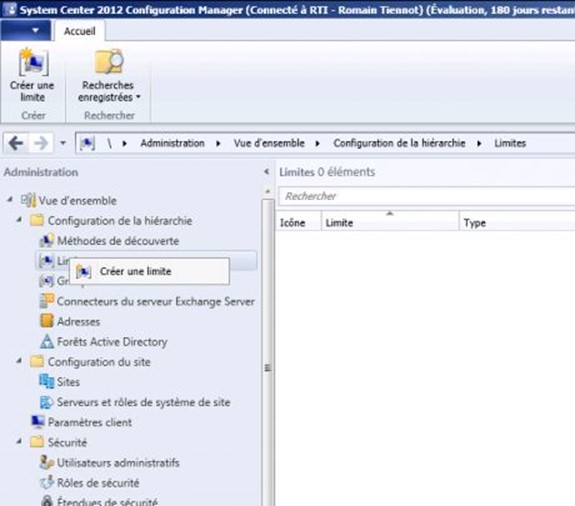Select the Configuration du site folder icon
Screen dimensions: 575x506
click(x=37, y=362)
